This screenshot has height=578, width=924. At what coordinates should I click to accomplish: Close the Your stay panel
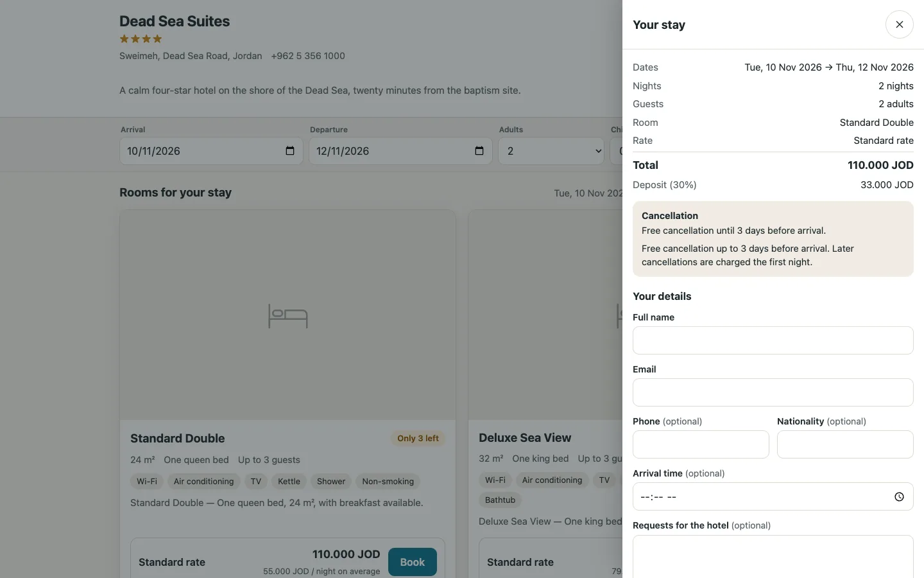[899, 24]
